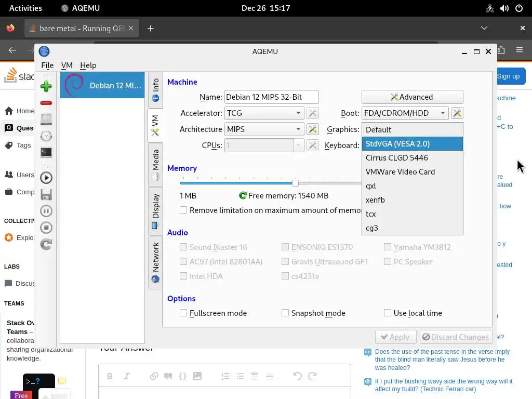Open blind man verse question link
The image size is (532, 399).
(443, 360)
